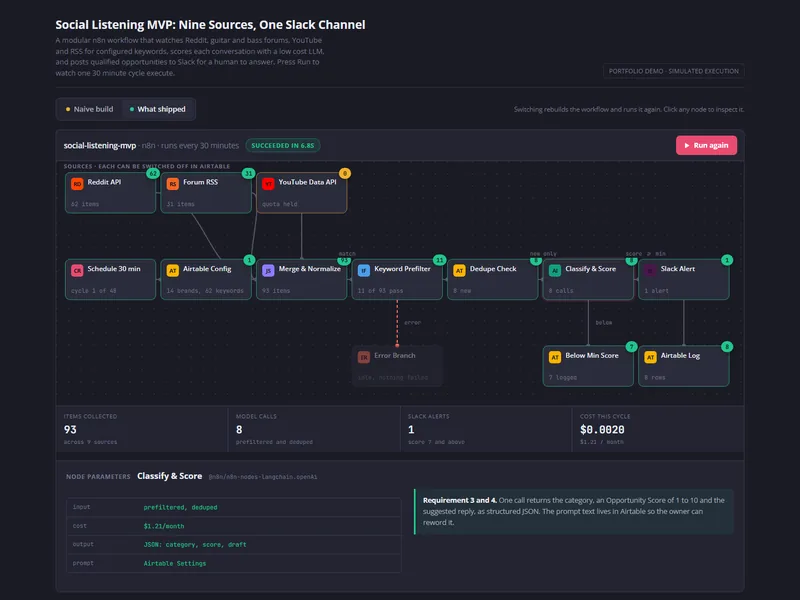This screenshot has height=600, width=800.
Task: Click the 'error' connector label
Action: 412,322
